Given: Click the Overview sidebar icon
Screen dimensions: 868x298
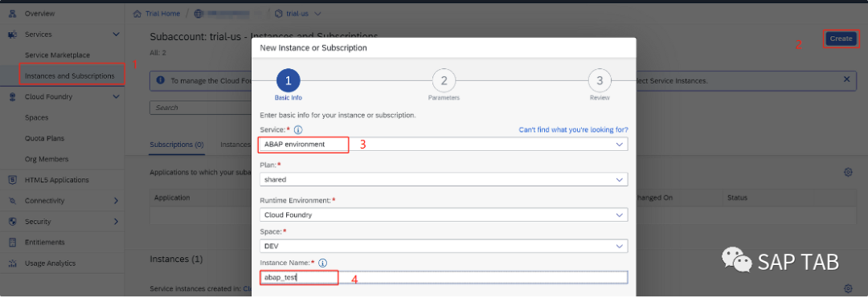Looking at the screenshot, I should pos(12,14).
